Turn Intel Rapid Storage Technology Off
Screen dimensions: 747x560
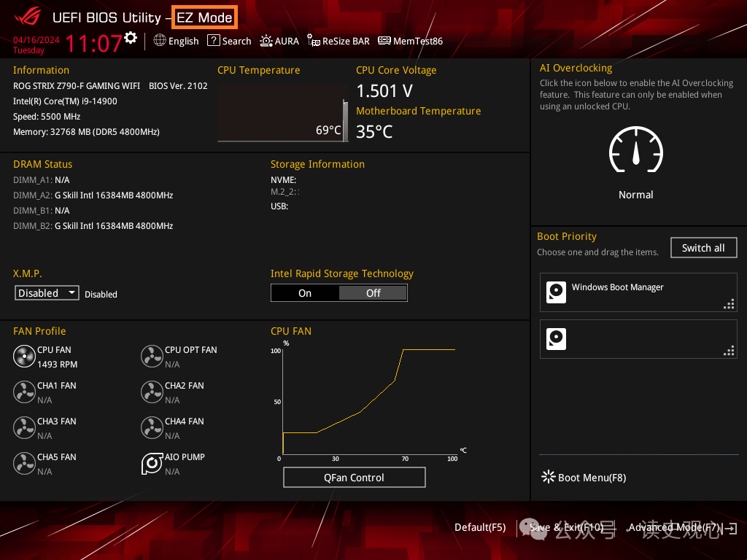pos(373,293)
